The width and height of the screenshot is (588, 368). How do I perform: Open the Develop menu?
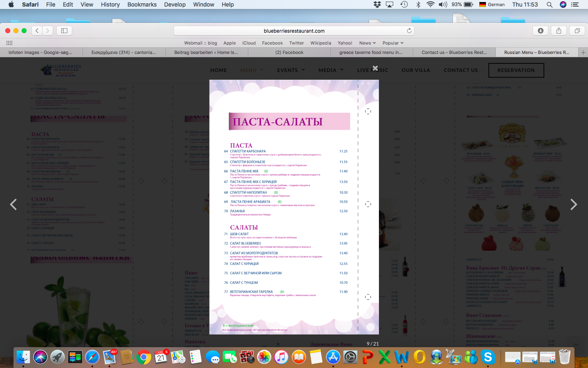pos(175,4)
